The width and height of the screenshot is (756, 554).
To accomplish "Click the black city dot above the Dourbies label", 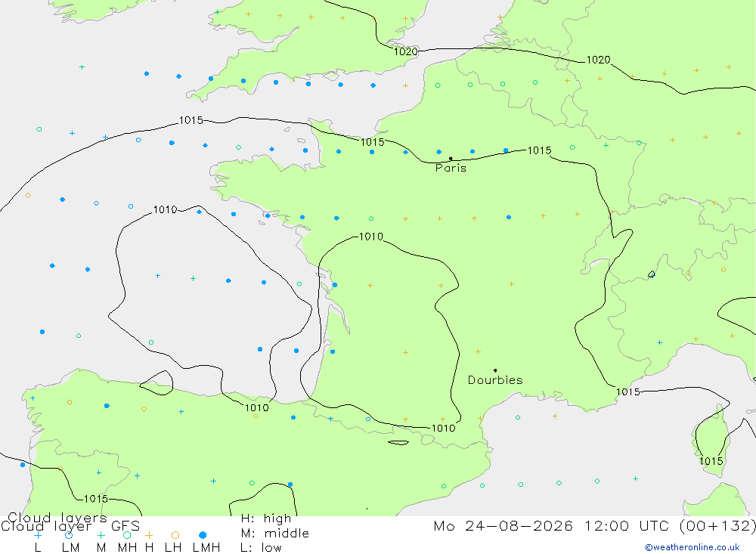I will (495, 370).
